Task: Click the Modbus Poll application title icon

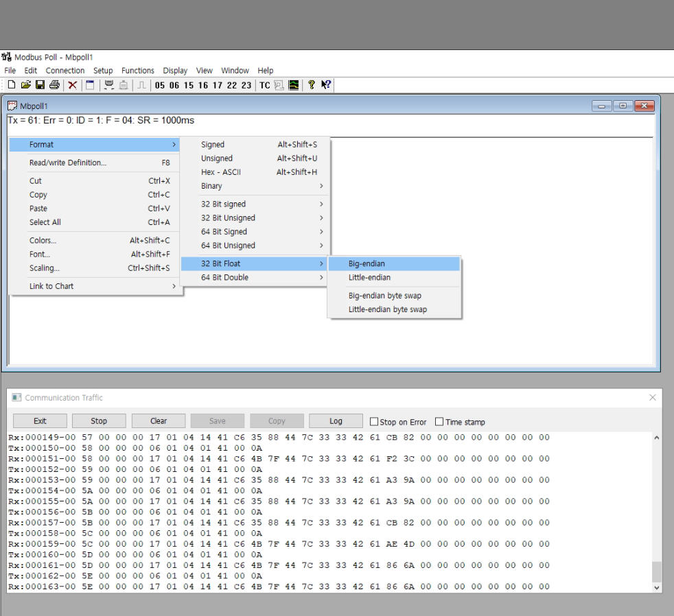Action: tap(6, 57)
